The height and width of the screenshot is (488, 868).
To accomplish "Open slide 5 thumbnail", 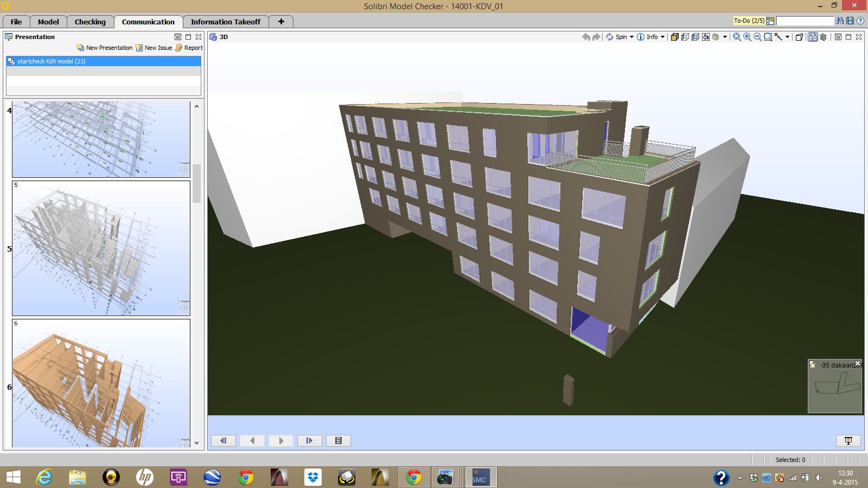I will pos(101,248).
